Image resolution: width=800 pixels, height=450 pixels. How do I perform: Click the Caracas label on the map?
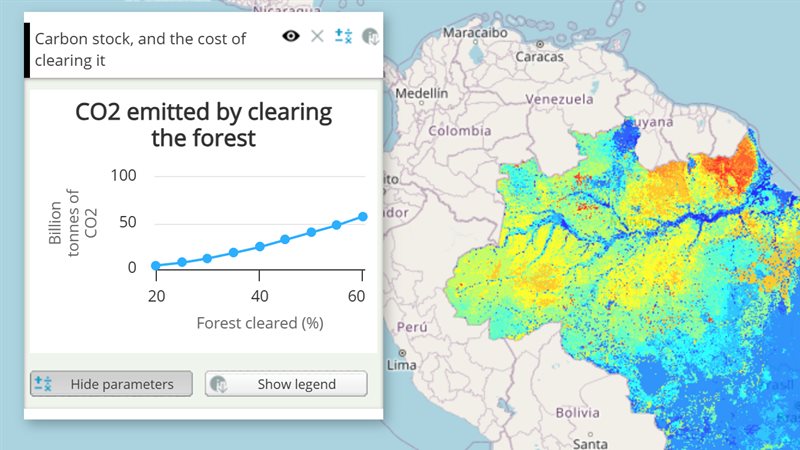[x=539, y=57]
